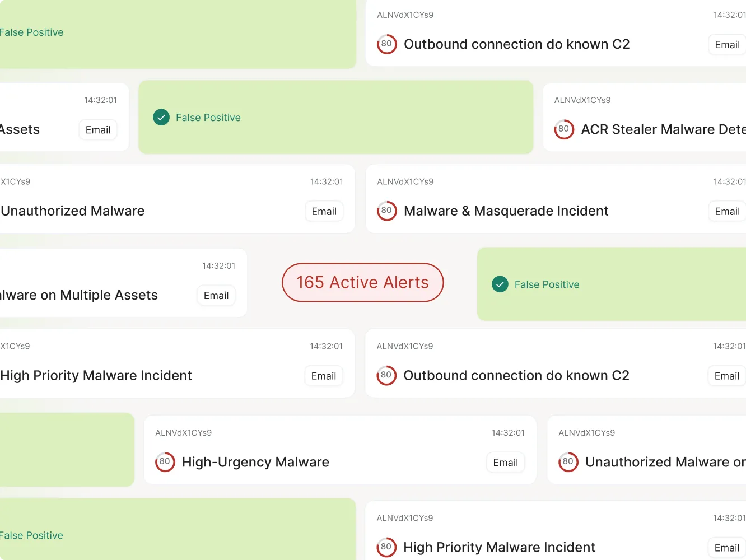The height and width of the screenshot is (560, 746).
Task: Click the 80 score icon on ACR Stealer Malware card
Action: pyautogui.click(x=564, y=129)
